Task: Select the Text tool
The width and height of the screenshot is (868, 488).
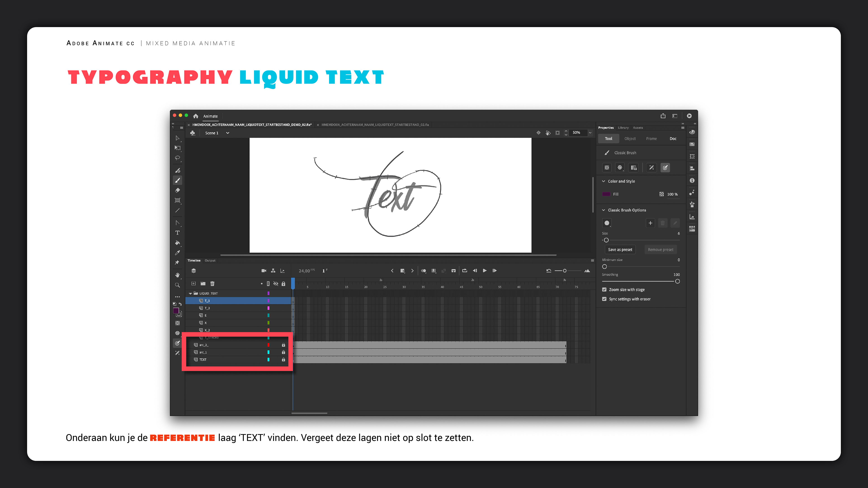Action: (178, 233)
